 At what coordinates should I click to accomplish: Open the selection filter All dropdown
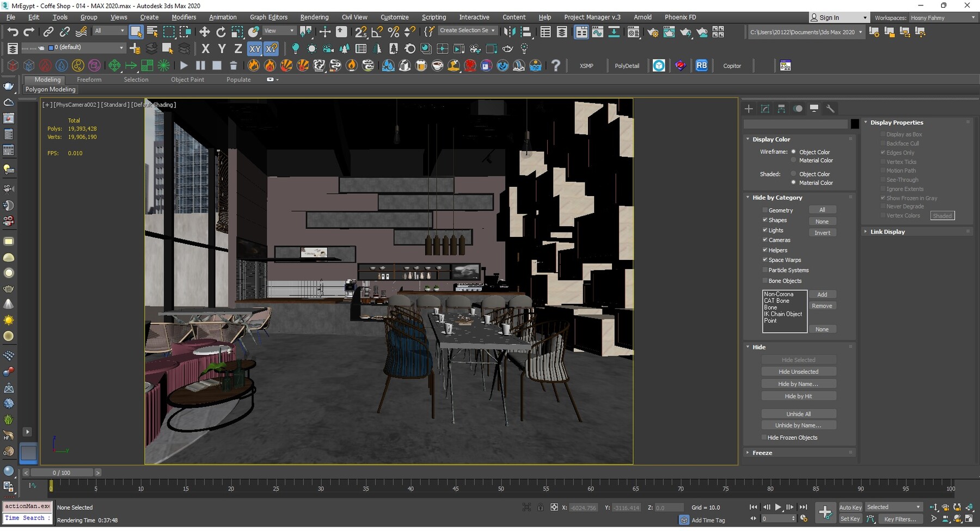[121, 30]
